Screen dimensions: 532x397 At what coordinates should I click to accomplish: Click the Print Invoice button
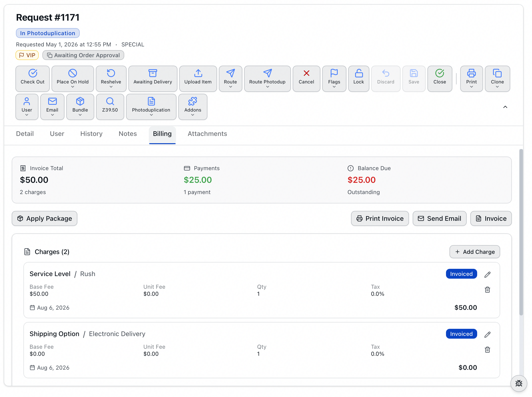(x=380, y=218)
